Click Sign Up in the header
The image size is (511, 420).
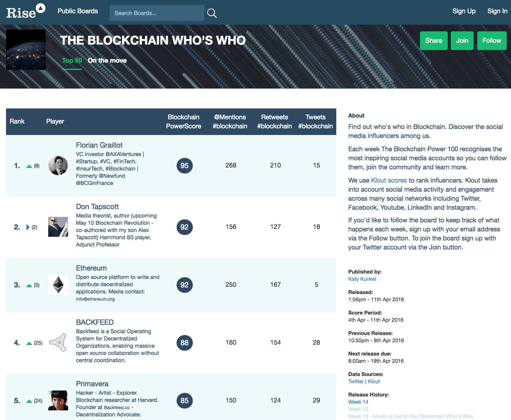(x=464, y=11)
